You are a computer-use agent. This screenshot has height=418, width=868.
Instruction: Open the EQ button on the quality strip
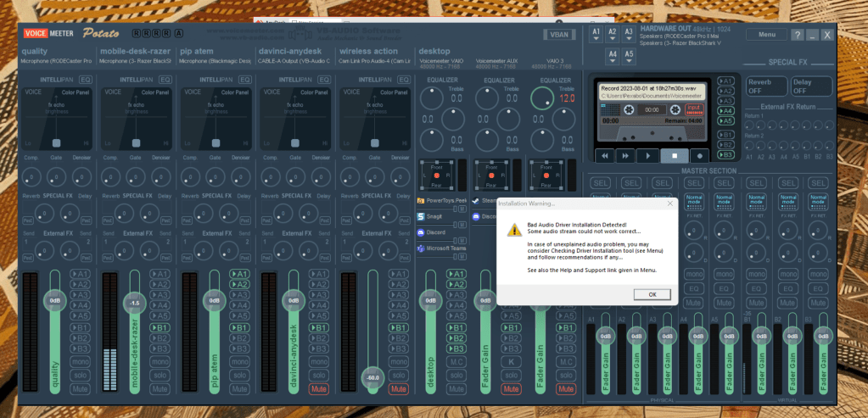(x=86, y=80)
